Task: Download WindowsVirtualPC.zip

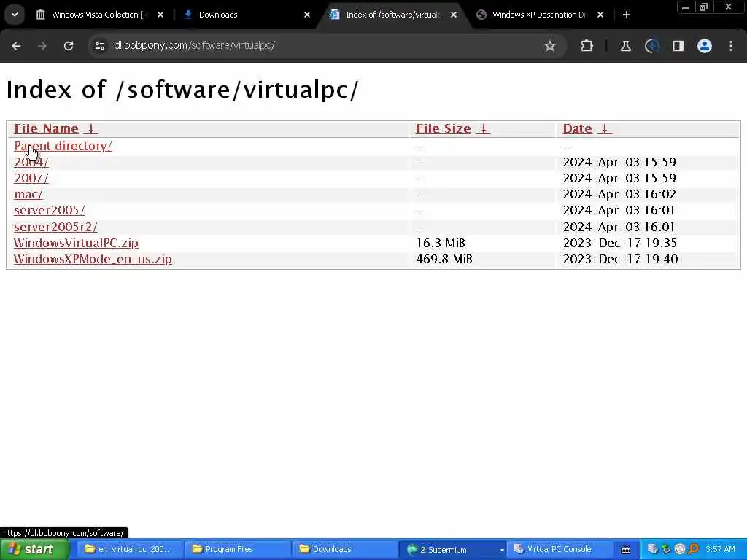Action: tap(76, 244)
